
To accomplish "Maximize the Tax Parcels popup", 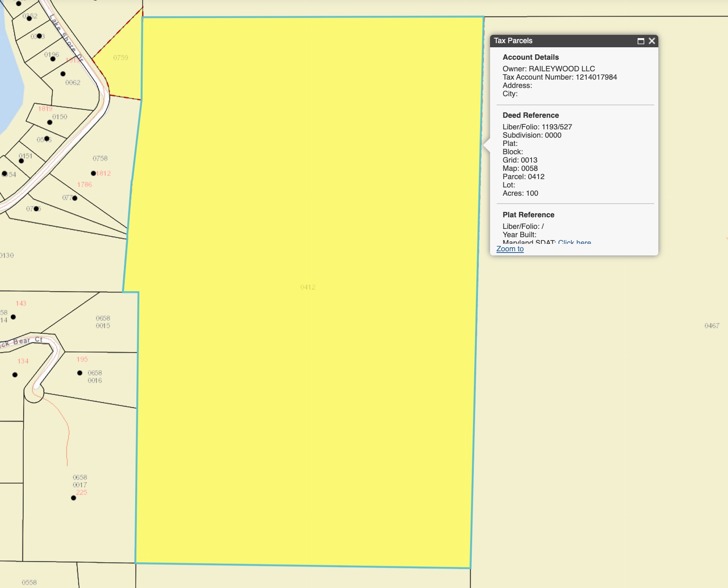I will [641, 41].
